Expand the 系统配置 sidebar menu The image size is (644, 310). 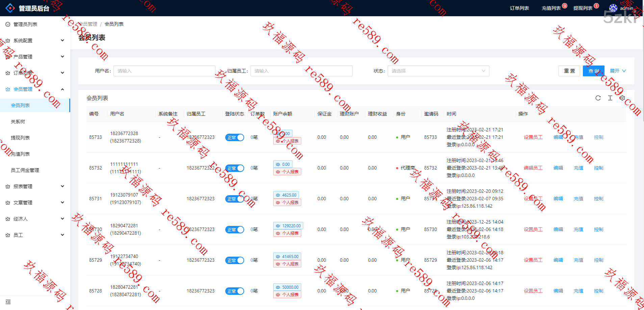click(35, 41)
